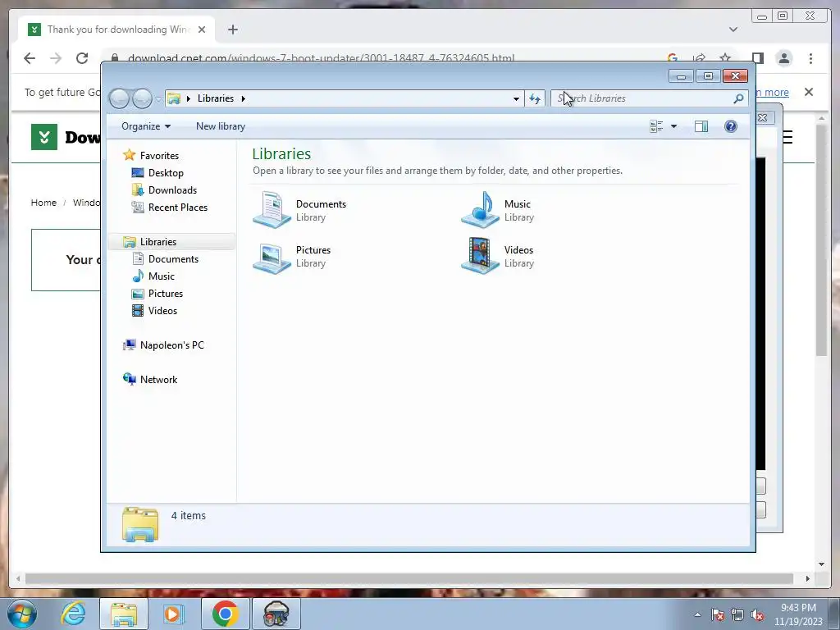Click the Explorer Back button
Image resolution: width=840 pixels, height=630 pixels.
[x=119, y=98]
